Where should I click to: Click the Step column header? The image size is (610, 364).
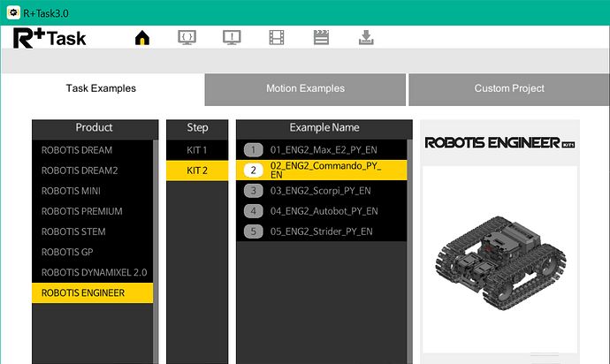[197, 130]
